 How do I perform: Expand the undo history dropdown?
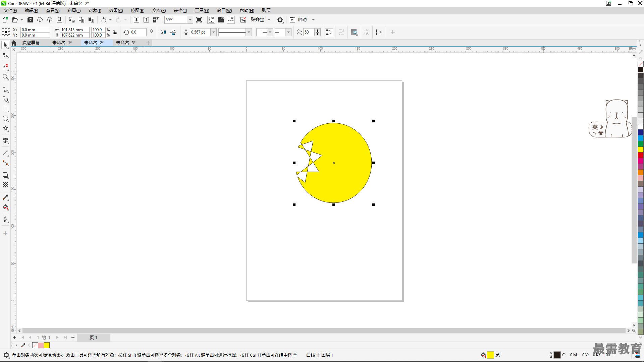(110, 20)
